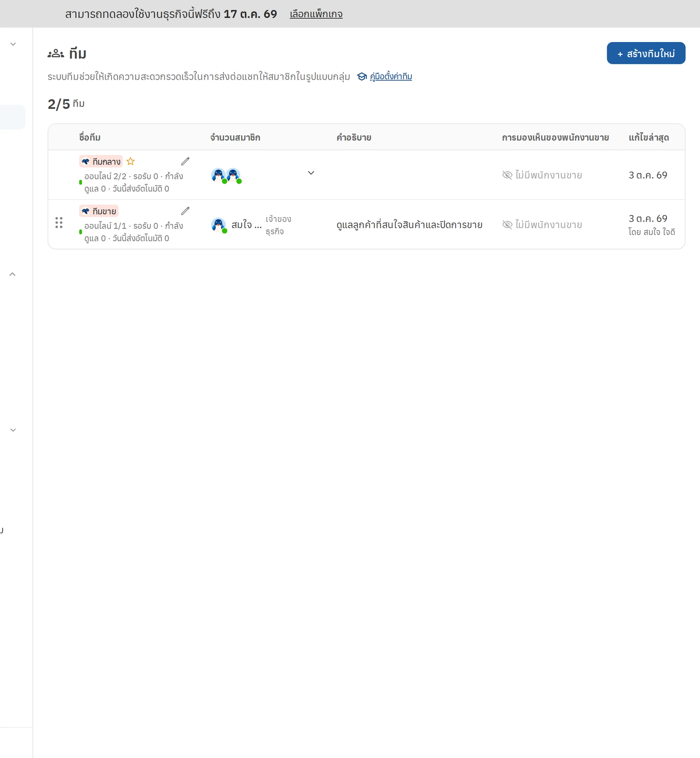Toggle the crossed-eye visibility for ทีมขาย
Screen dimensions: 700x758
pos(507,225)
